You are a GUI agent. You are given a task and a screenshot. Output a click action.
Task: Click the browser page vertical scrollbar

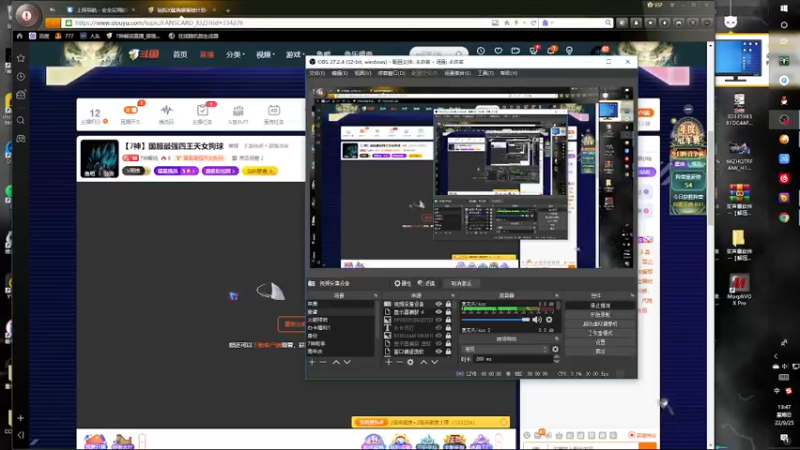710,179
